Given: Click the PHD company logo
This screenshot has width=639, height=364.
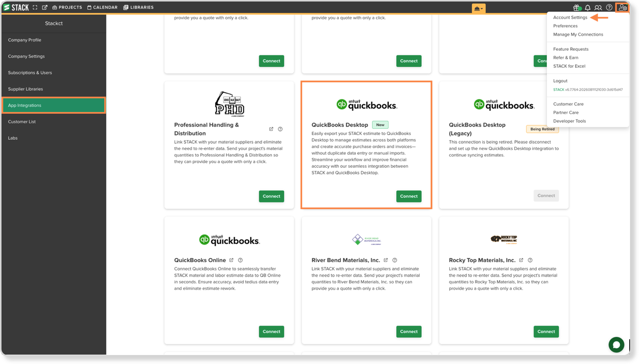Looking at the screenshot, I should [229, 104].
